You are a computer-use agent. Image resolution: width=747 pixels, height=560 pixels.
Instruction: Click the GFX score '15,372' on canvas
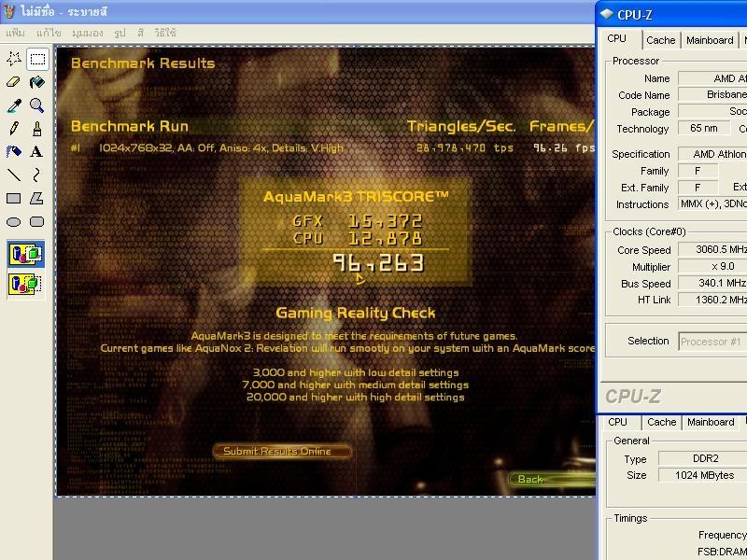[x=385, y=221]
